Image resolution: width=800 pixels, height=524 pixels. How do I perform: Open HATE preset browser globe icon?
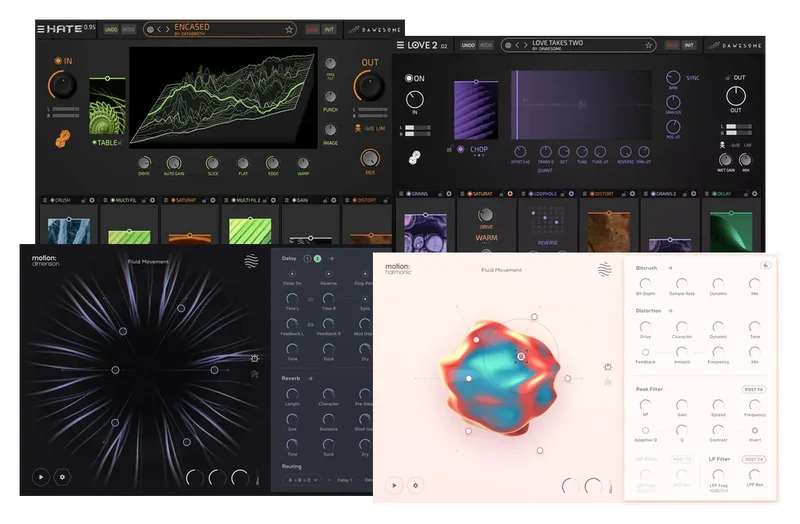tap(151, 30)
